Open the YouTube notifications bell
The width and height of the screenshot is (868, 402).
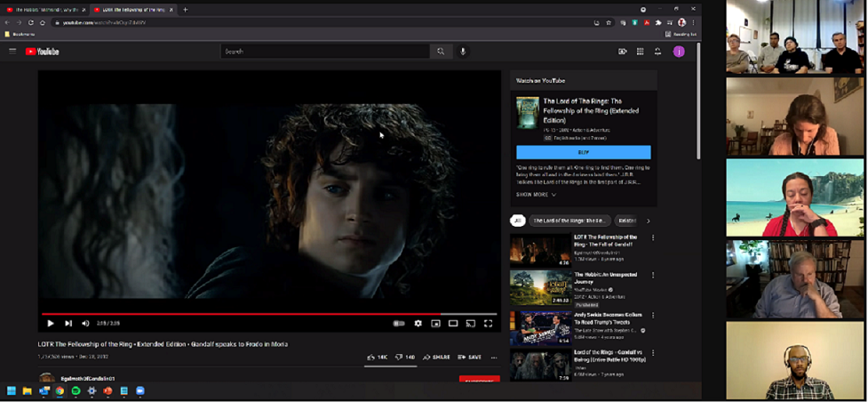click(657, 52)
